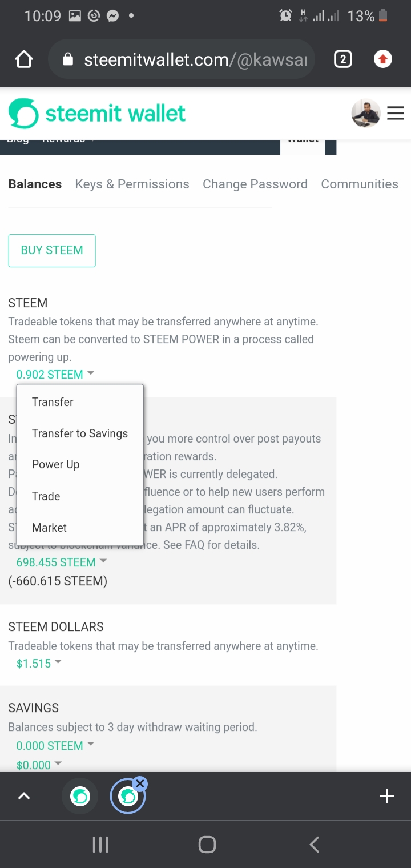The width and height of the screenshot is (411, 868).
Task: Open the $1.515 Steem Dollars dropdown
Action: tap(38, 664)
